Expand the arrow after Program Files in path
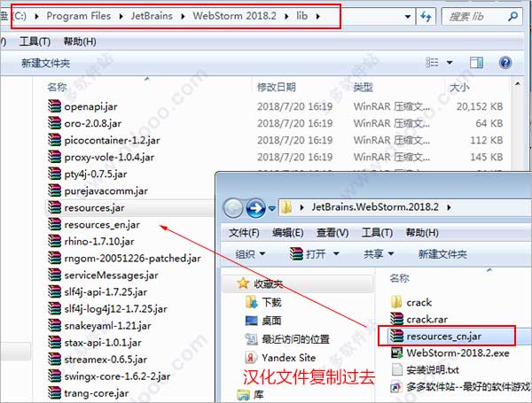The width and height of the screenshot is (532, 403). pos(121,16)
